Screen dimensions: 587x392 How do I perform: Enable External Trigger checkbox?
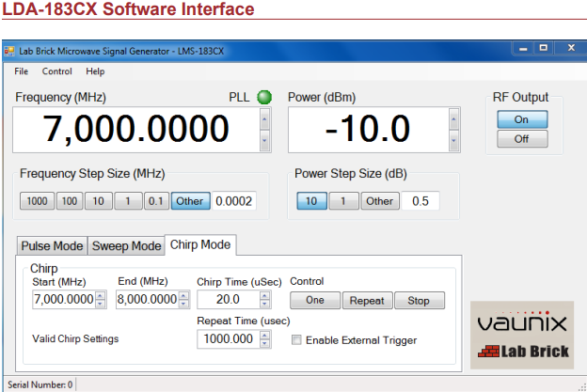pyautogui.click(x=296, y=340)
